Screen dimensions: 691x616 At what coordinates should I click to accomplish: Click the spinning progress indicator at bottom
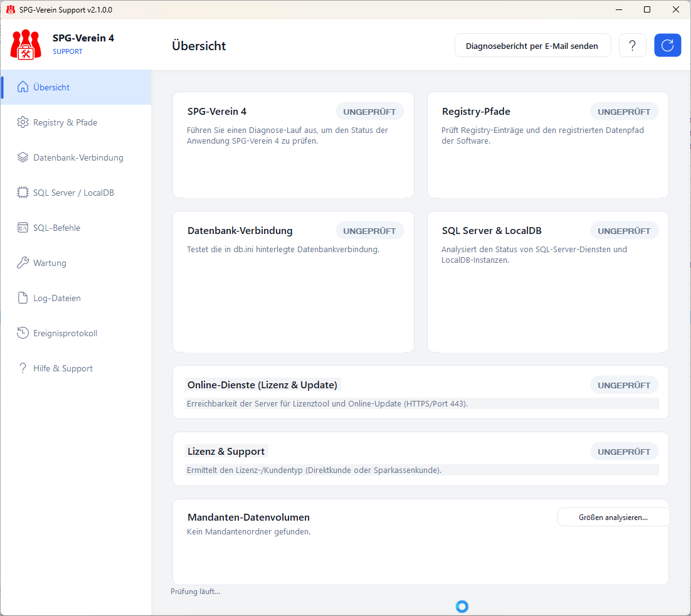(462, 607)
